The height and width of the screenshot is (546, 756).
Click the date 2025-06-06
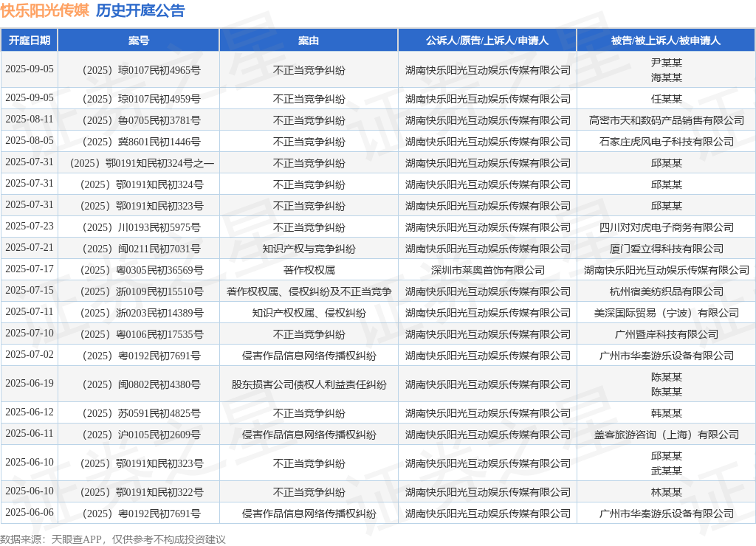tap(30, 512)
